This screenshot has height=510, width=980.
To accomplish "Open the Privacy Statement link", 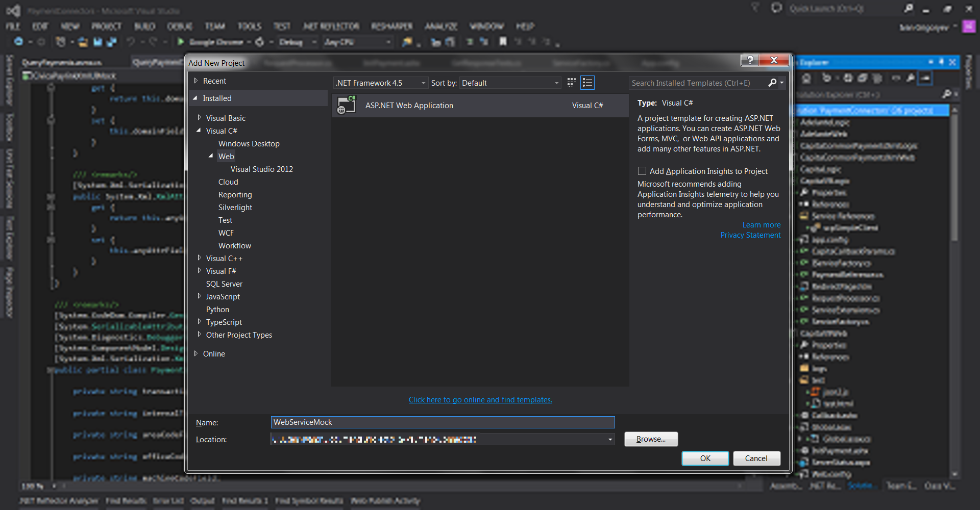I will coord(750,235).
